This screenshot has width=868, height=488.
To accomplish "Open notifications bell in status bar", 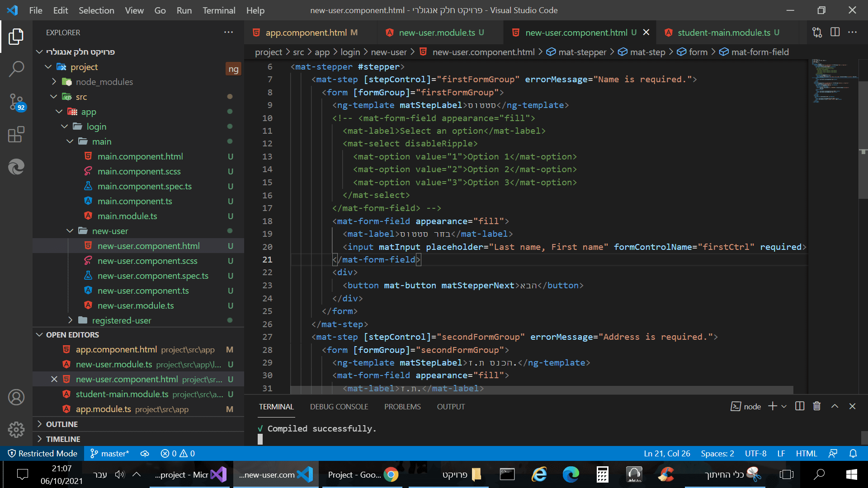I will [853, 453].
